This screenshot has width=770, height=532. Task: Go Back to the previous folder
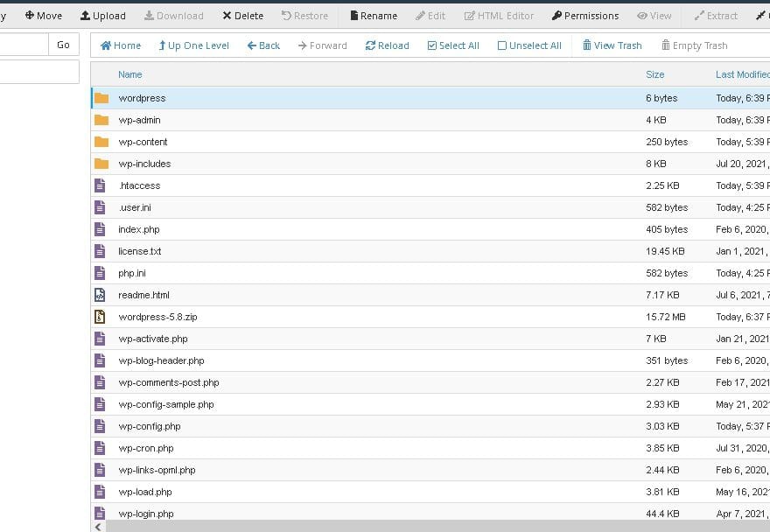coord(263,45)
